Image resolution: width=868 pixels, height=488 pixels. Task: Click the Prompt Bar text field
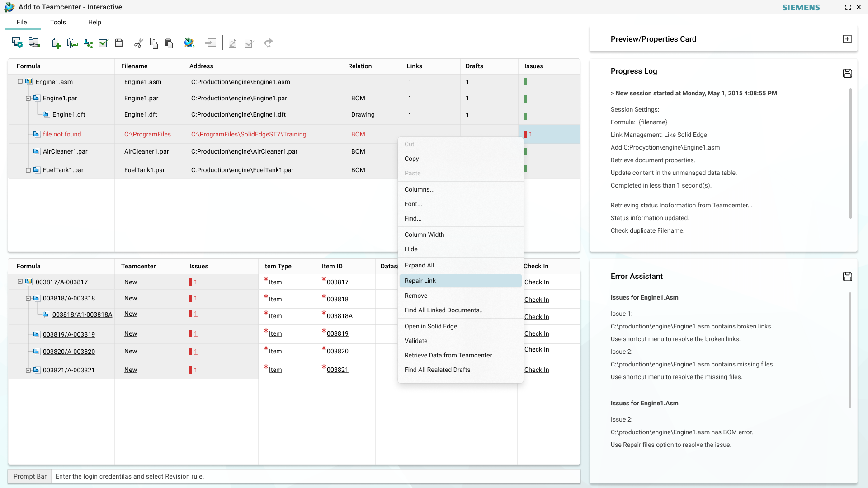point(316,476)
